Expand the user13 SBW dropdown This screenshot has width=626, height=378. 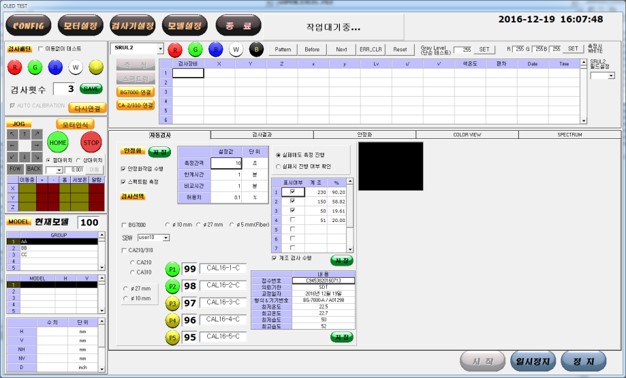154,237
